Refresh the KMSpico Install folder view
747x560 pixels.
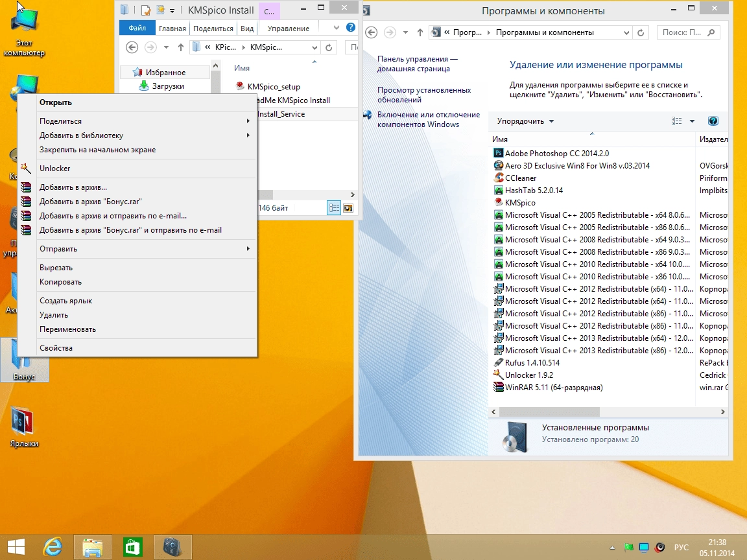[x=329, y=47]
